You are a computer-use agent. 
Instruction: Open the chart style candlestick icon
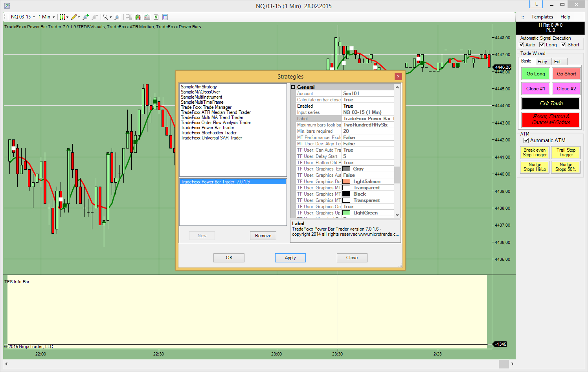[62, 17]
